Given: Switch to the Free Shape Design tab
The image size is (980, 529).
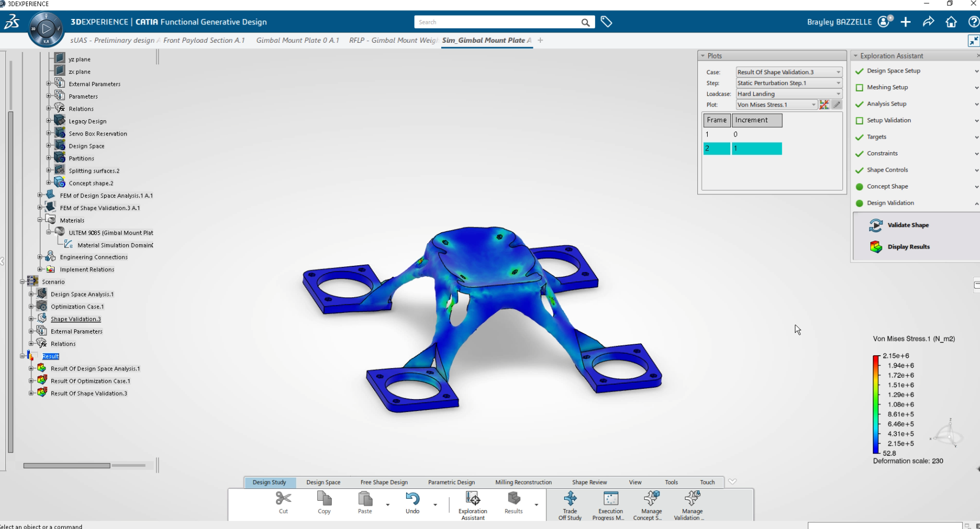Looking at the screenshot, I should [384, 482].
